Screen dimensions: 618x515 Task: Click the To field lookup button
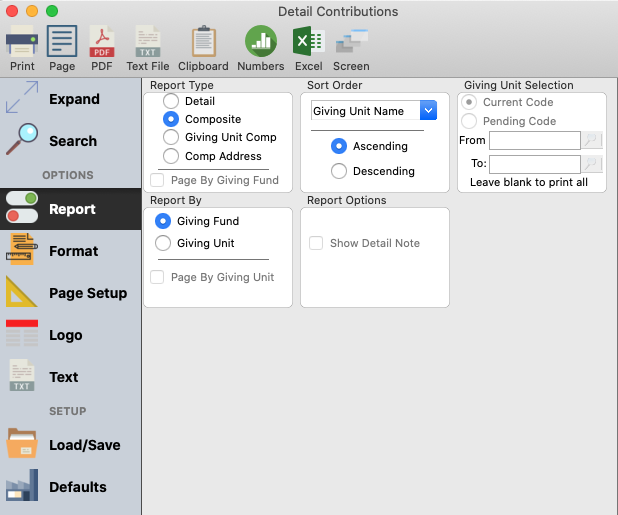pos(592,164)
